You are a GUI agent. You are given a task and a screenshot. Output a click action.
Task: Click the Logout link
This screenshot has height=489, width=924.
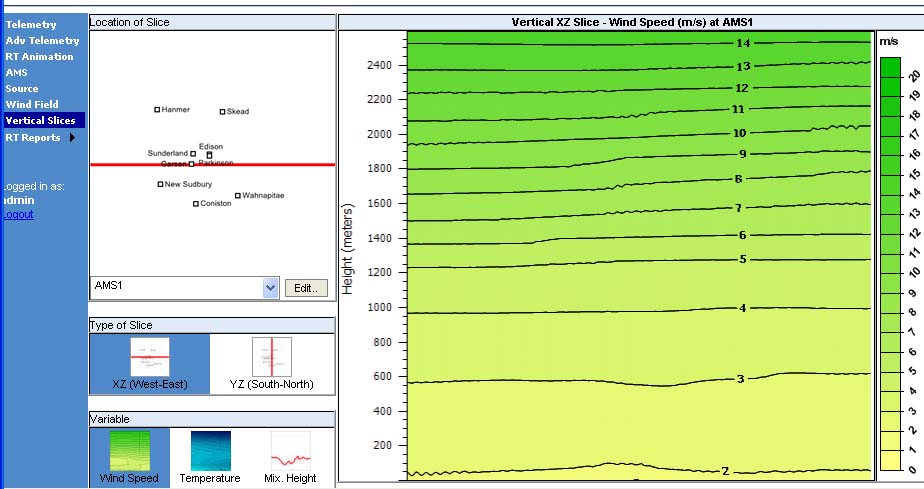pos(17,214)
